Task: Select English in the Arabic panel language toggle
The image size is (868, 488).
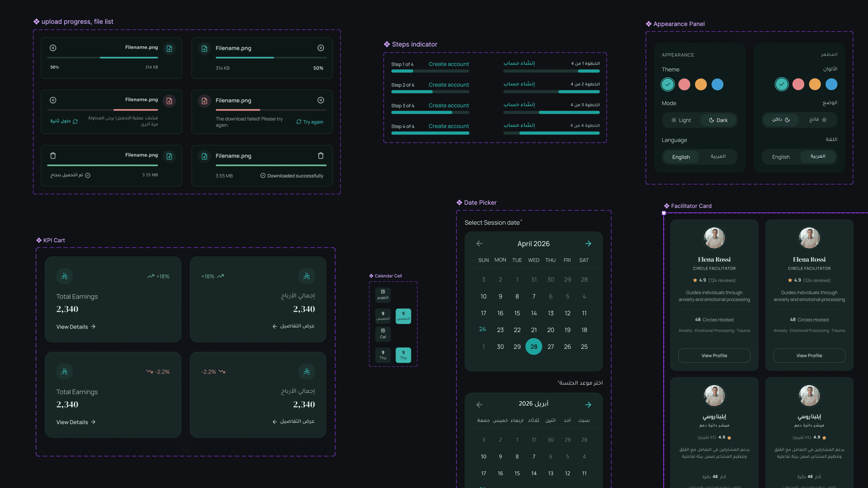Action: [x=781, y=157]
